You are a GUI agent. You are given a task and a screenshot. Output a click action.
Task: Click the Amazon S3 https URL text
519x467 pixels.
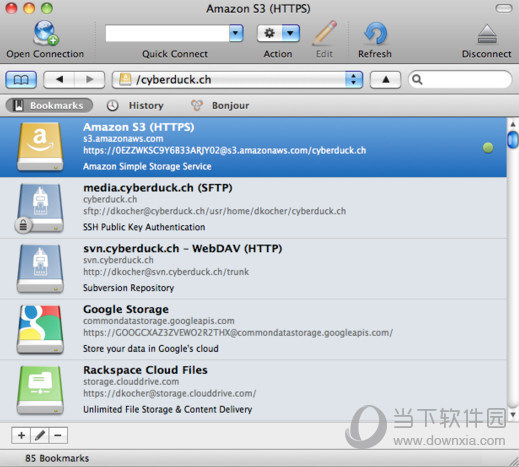[225, 151]
